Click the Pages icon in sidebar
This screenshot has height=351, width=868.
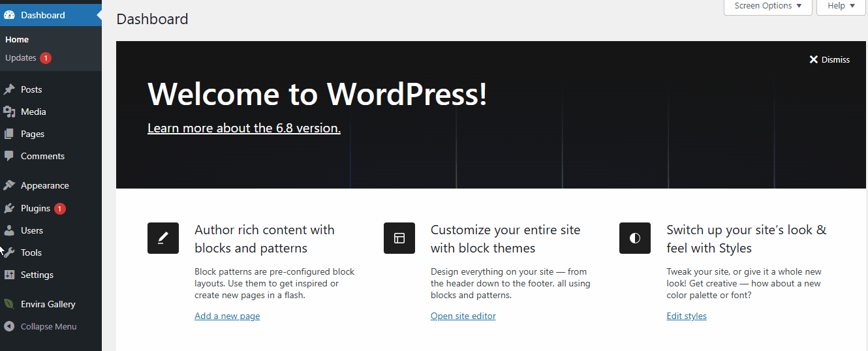pyautogui.click(x=9, y=134)
